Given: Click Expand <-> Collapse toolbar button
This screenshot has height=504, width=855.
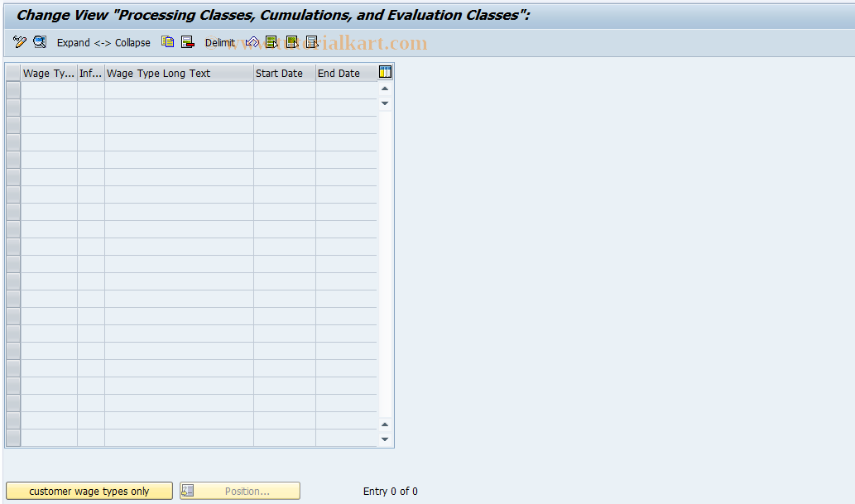Looking at the screenshot, I should [x=103, y=42].
